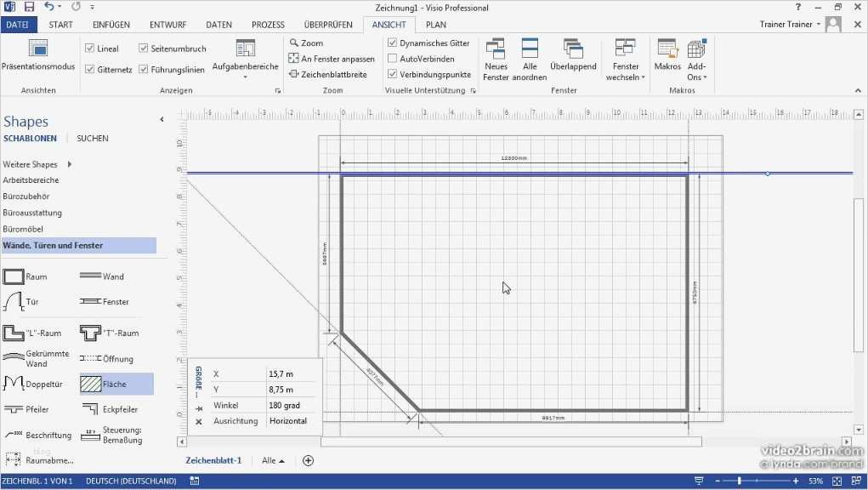Open the Arbeitsbereiche stencil
The width and height of the screenshot is (868, 490).
tap(31, 180)
